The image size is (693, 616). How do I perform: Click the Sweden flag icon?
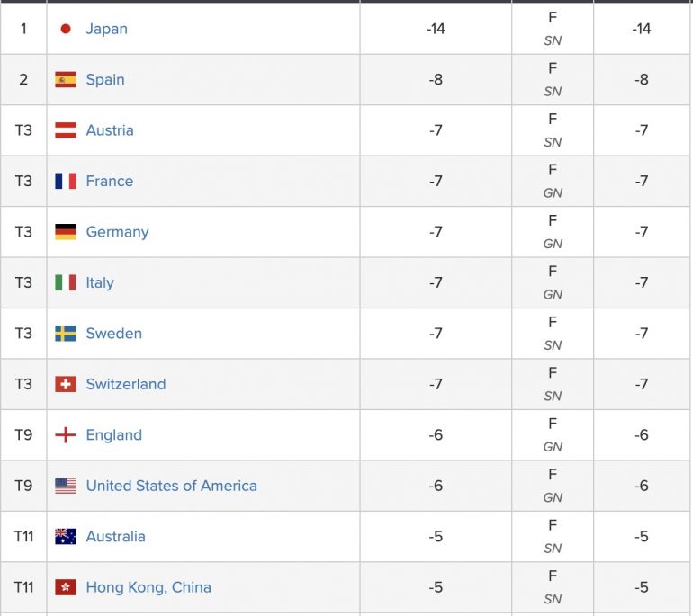66,334
